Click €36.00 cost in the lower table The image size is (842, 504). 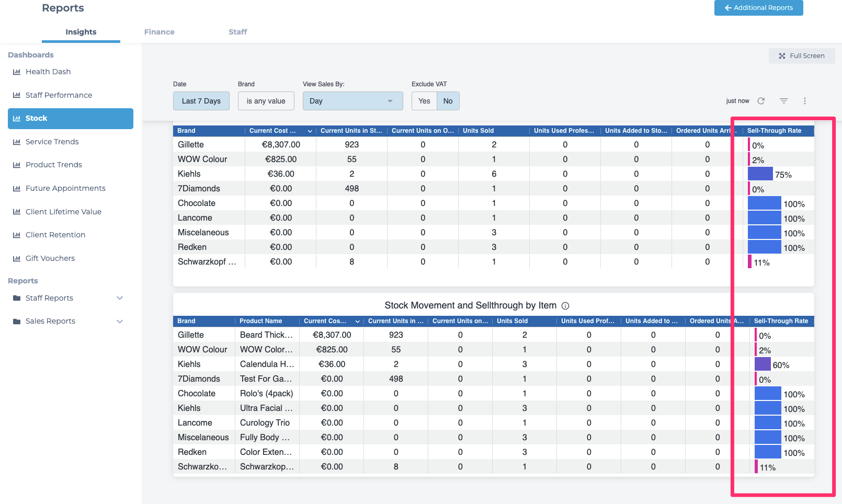[x=332, y=364]
